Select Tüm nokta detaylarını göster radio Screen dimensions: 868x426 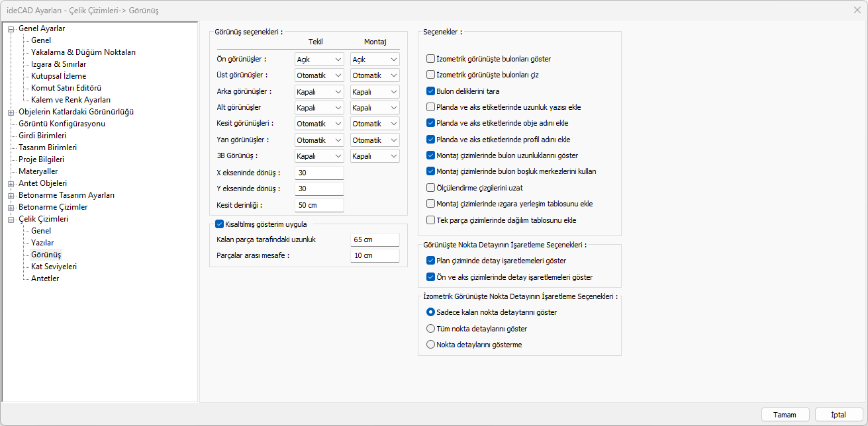coord(431,328)
